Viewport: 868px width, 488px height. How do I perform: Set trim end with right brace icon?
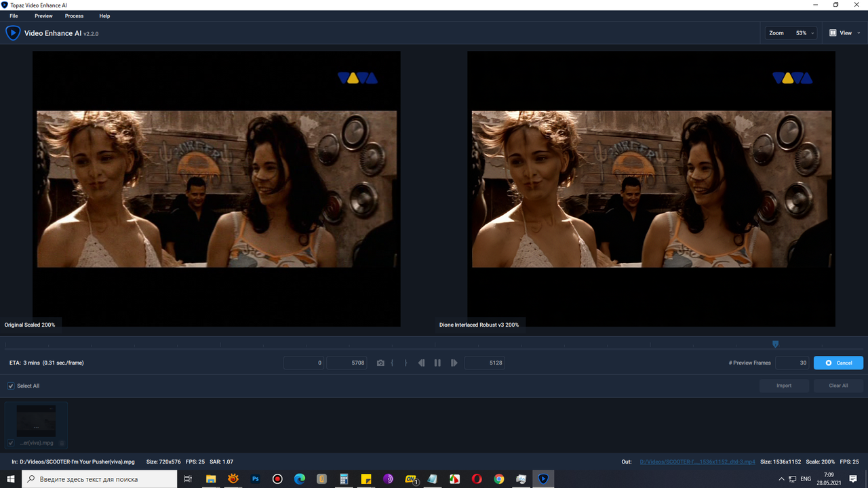click(406, 363)
